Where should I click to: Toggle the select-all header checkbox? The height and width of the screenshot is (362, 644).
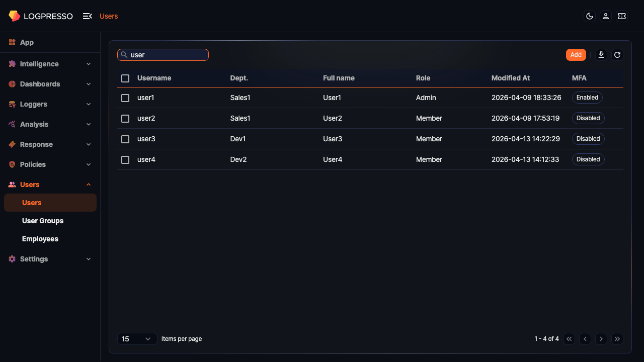click(125, 78)
